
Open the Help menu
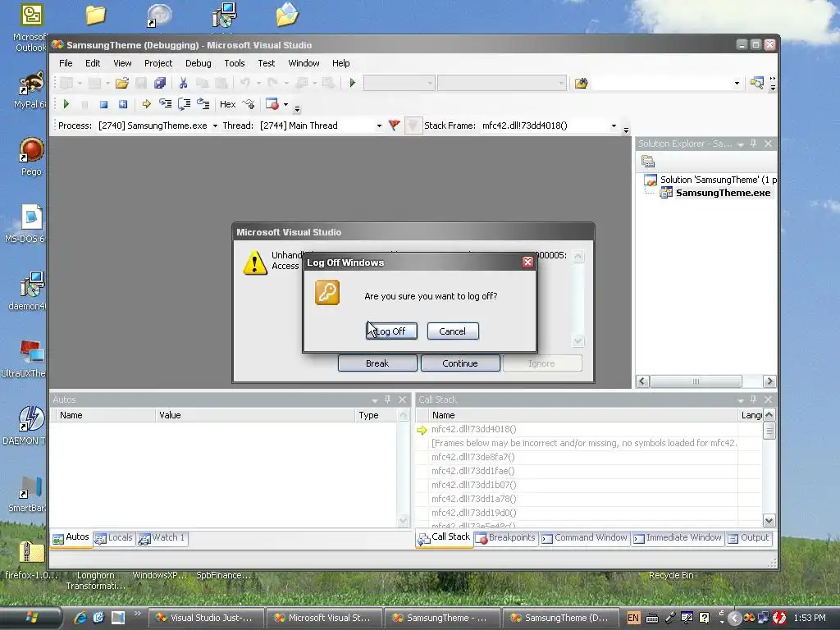pyautogui.click(x=340, y=63)
